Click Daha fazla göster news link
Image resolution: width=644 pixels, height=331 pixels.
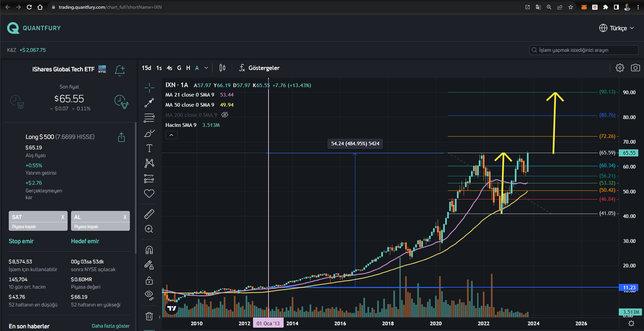[111, 326]
